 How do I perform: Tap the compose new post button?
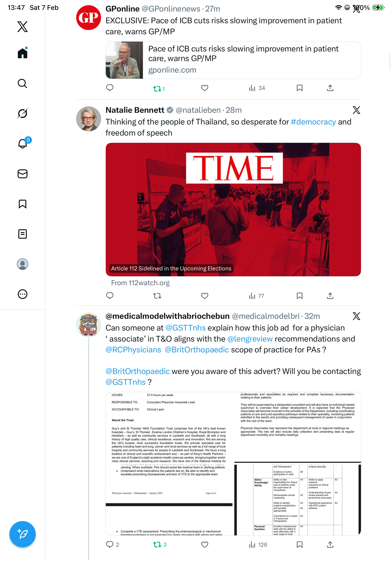point(22,534)
